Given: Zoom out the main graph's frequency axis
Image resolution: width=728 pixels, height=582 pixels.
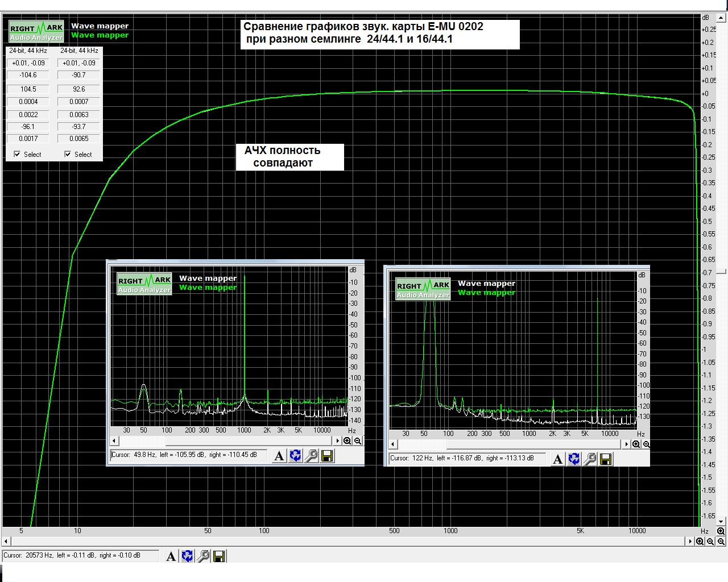Looking at the screenshot, I should click(710, 542).
